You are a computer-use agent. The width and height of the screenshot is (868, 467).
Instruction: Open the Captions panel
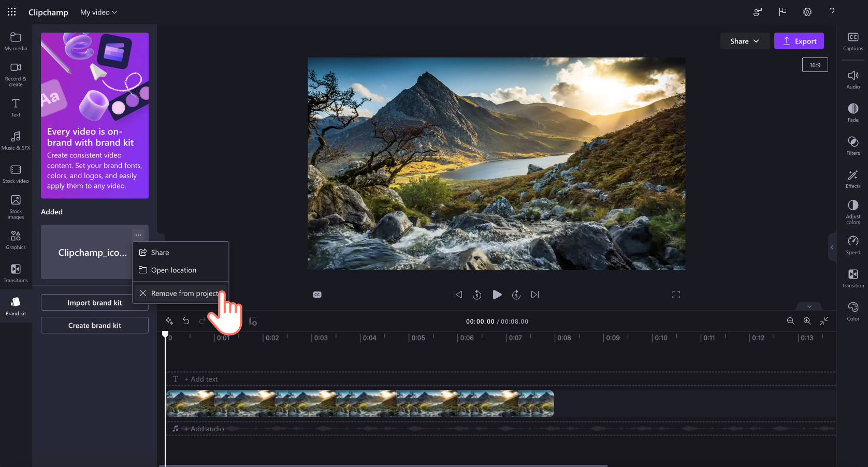pos(852,41)
